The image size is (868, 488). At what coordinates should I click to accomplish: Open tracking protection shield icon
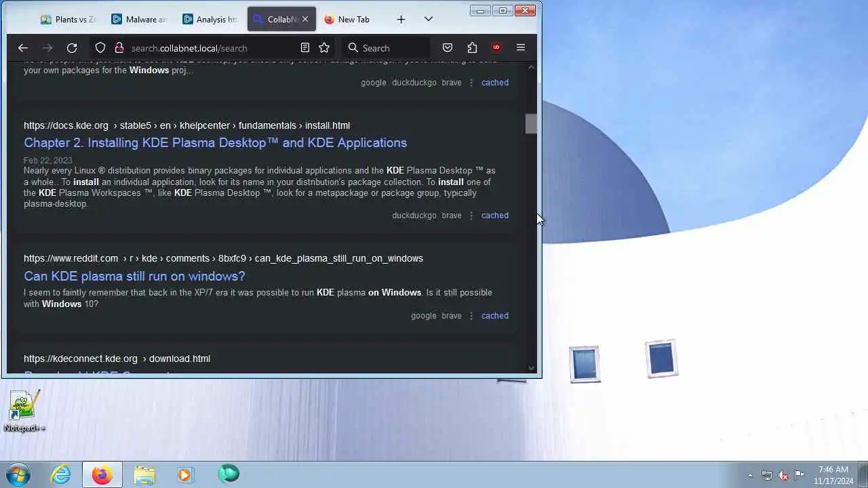(100, 48)
